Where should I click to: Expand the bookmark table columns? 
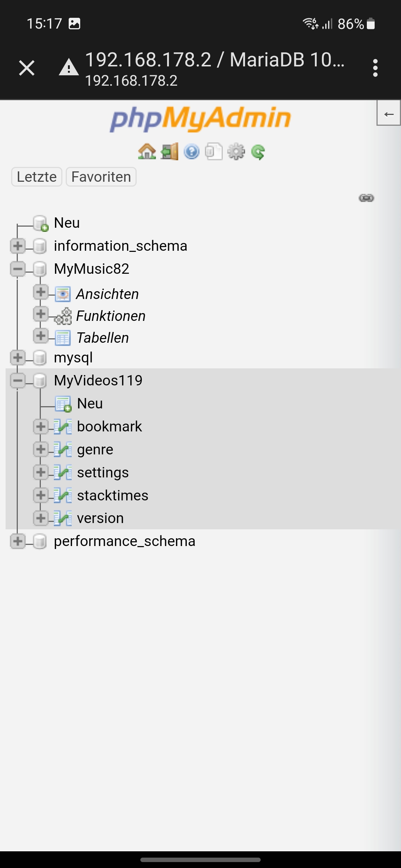[41, 427]
